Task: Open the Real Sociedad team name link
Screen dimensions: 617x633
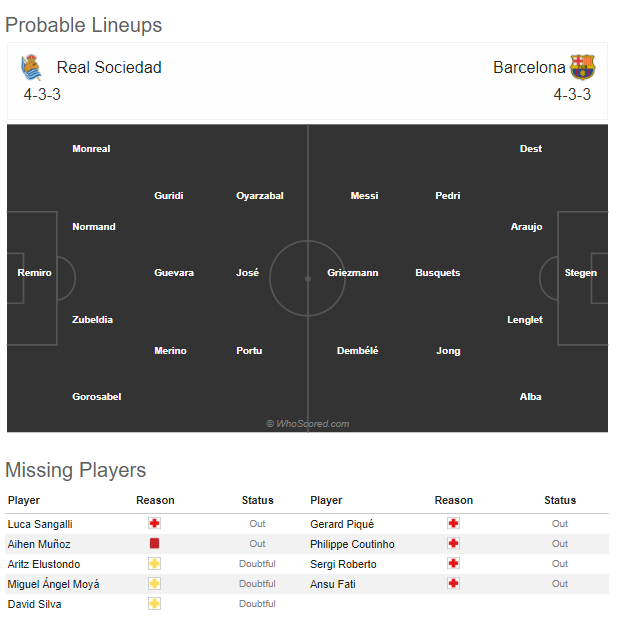Action: 109,67
